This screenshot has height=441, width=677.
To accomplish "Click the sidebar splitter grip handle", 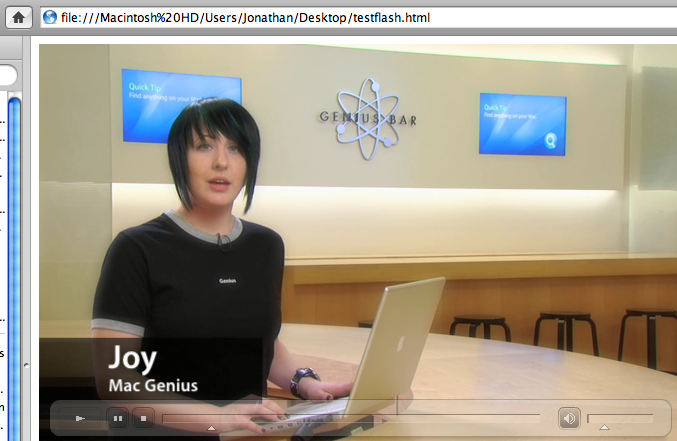I will [26, 365].
